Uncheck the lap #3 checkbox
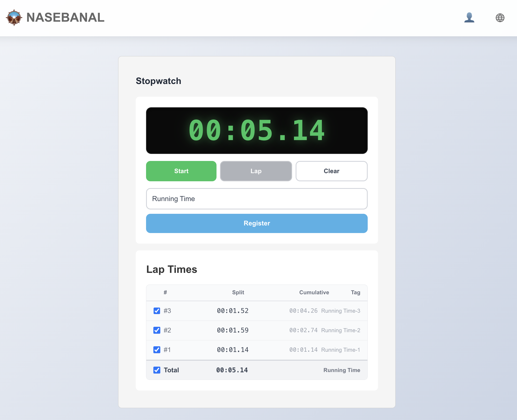The height and width of the screenshot is (420, 517). click(157, 311)
